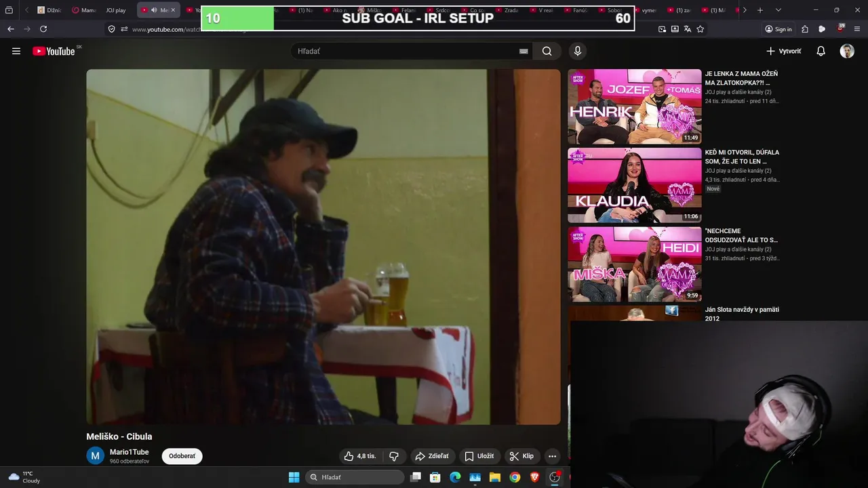Viewport: 868px width, 488px height.
Task: Click the Odoberať subscribe button
Action: point(182,456)
